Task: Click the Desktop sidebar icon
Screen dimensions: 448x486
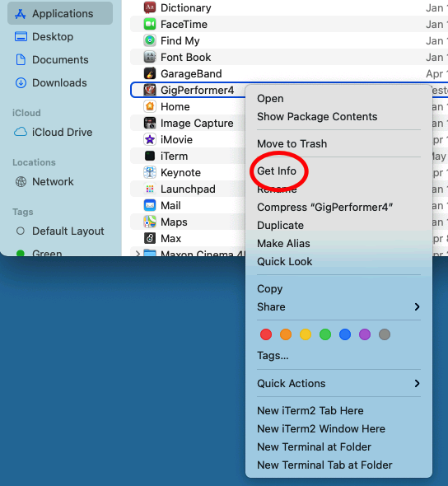Action: [21, 36]
